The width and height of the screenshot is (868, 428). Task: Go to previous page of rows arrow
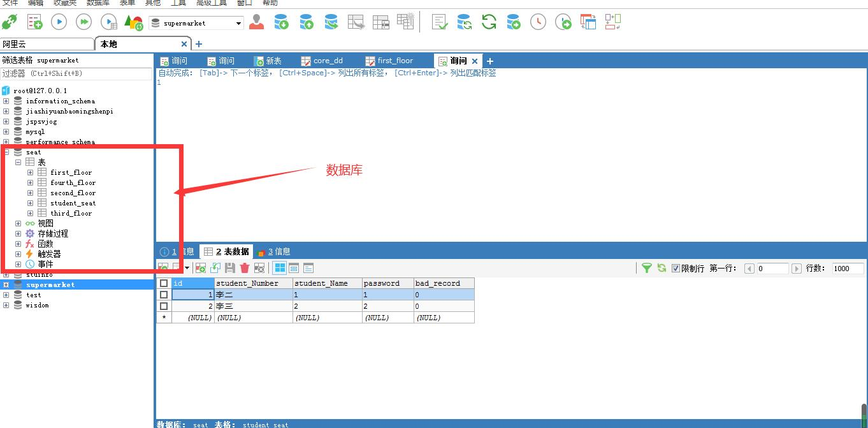coord(749,269)
